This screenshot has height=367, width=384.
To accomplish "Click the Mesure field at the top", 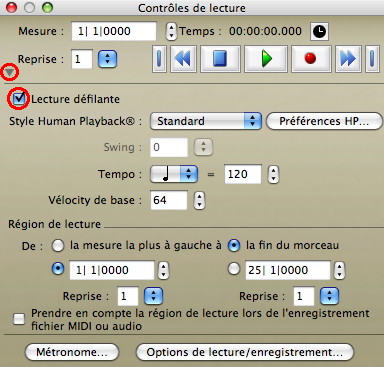I will pos(114,31).
